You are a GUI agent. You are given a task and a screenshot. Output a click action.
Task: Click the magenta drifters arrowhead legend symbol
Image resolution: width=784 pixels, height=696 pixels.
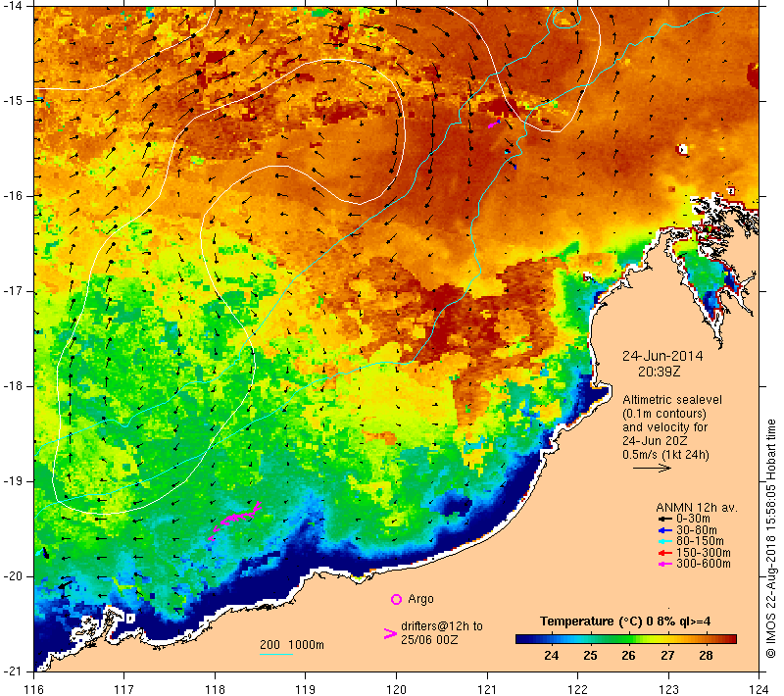click(390, 633)
